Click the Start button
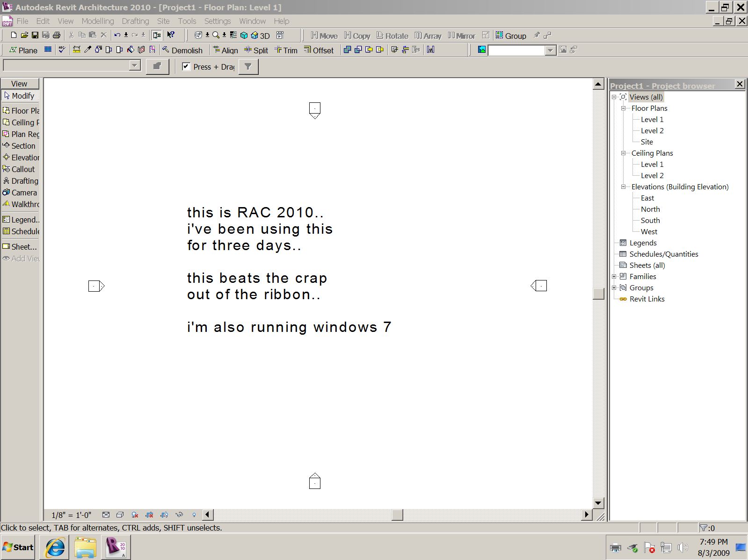 19,547
